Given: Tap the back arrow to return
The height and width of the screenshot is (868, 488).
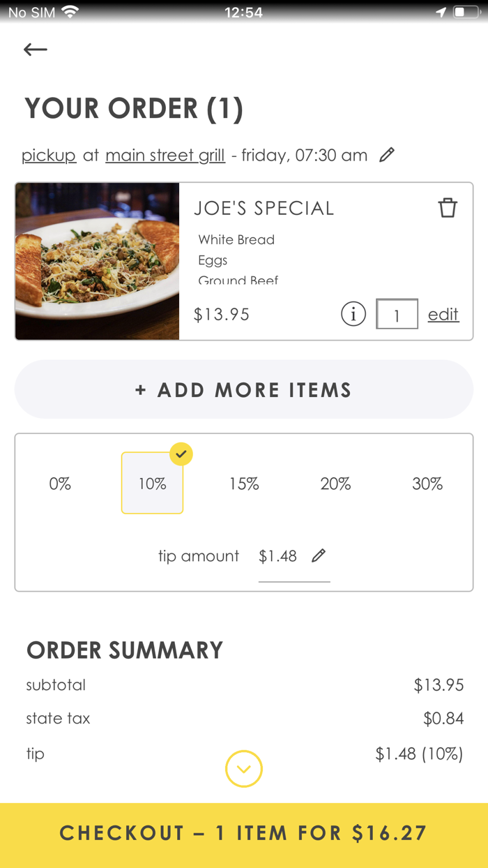Looking at the screenshot, I should tap(35, 49).
